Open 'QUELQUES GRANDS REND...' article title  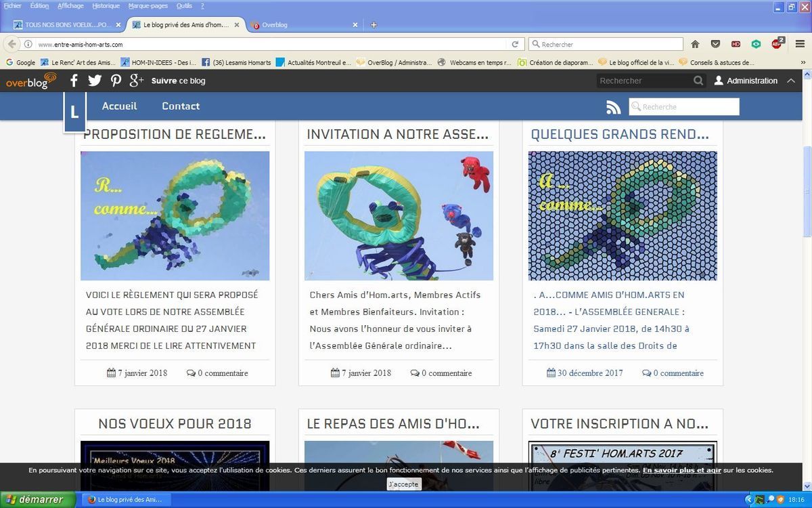tap(621, 134)
